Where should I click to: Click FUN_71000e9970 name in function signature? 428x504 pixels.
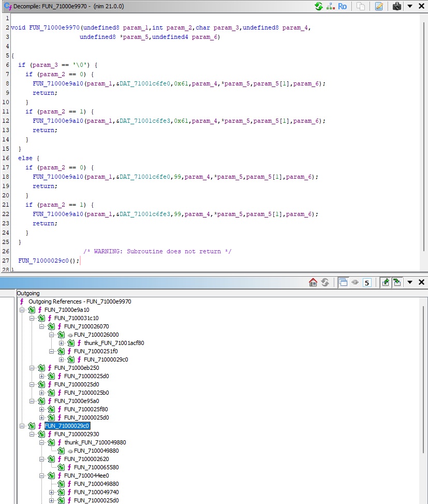pyautogui.click(x=54, y=27)
